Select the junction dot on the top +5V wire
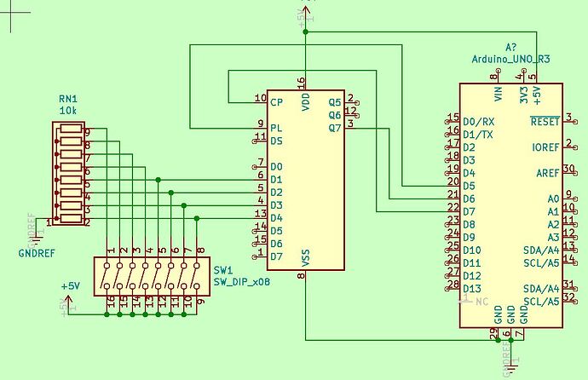Viewport: 588px width, 380px height. (x=306, y=32)
